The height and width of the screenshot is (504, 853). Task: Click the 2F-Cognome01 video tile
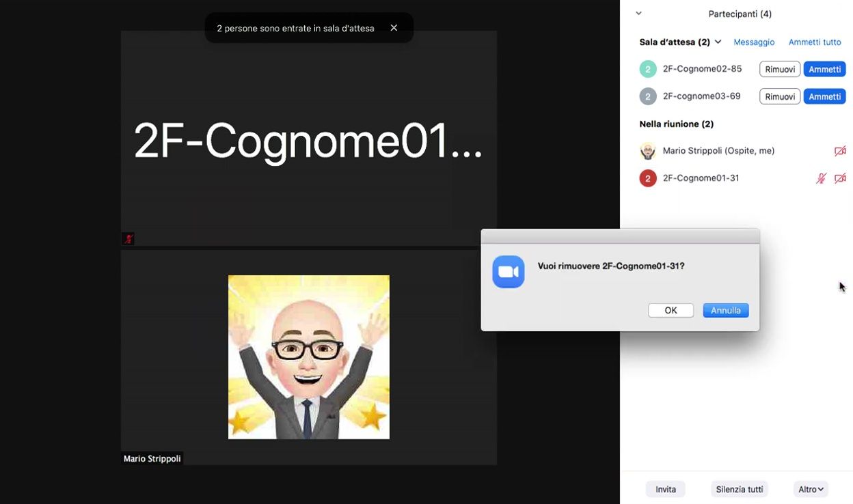309,139
